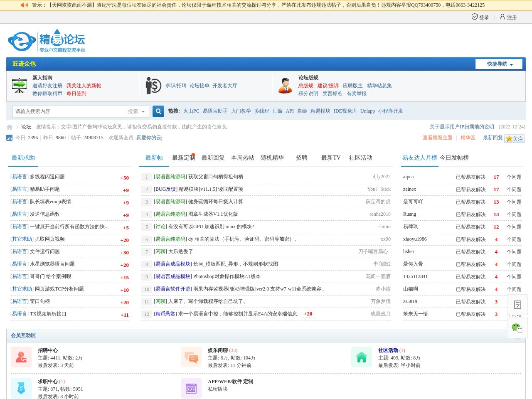Image resolution: width=532 pixels, height=399 pixels.
Task: Switch to the 最新帖 tab
Action: [154, 158]
